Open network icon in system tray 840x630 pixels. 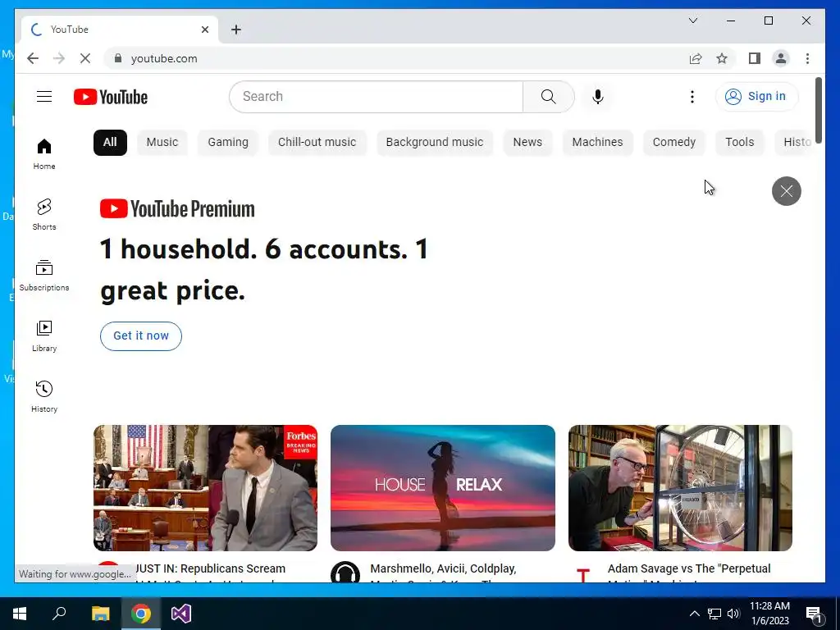[x=714, y=614]
